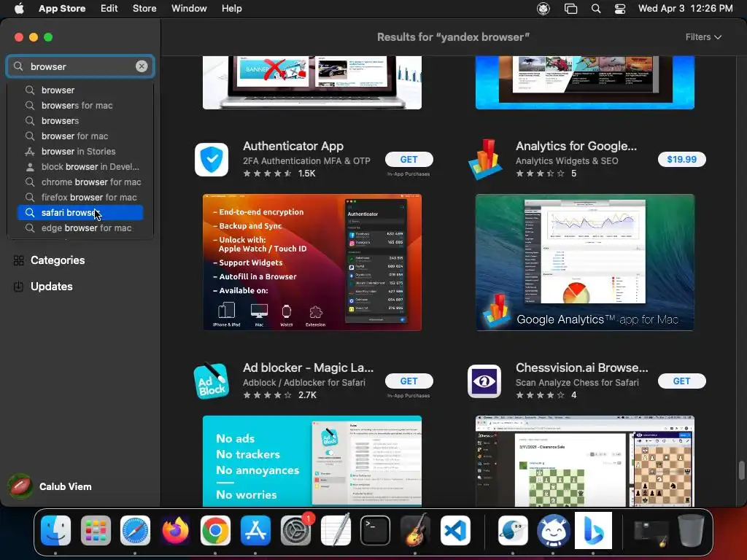The height and width of the screenshot is (560, 747).
Task: Launch Safari from the Dock
Action: click(x=135, y=531)
